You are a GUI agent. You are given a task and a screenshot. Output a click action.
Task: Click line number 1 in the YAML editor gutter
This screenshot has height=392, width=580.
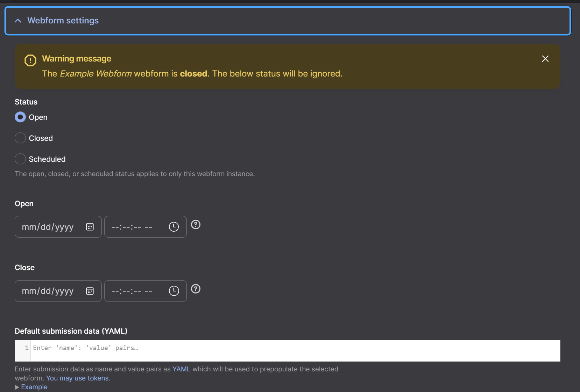27,348
